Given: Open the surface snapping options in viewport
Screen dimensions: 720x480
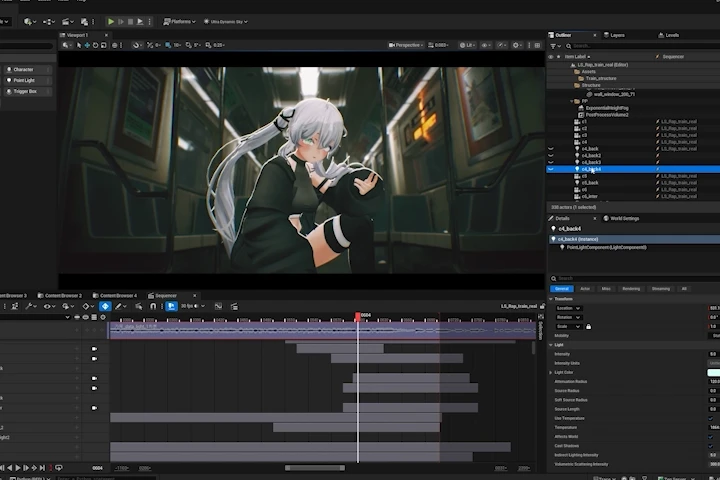Looking at the screenshot, I should (136, 45).
